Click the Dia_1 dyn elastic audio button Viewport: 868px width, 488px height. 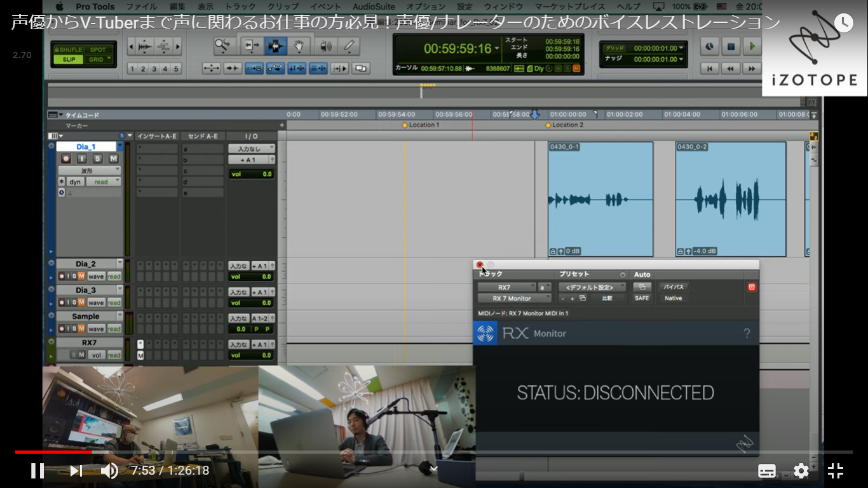pyautogui.click(x=75, y=182)
